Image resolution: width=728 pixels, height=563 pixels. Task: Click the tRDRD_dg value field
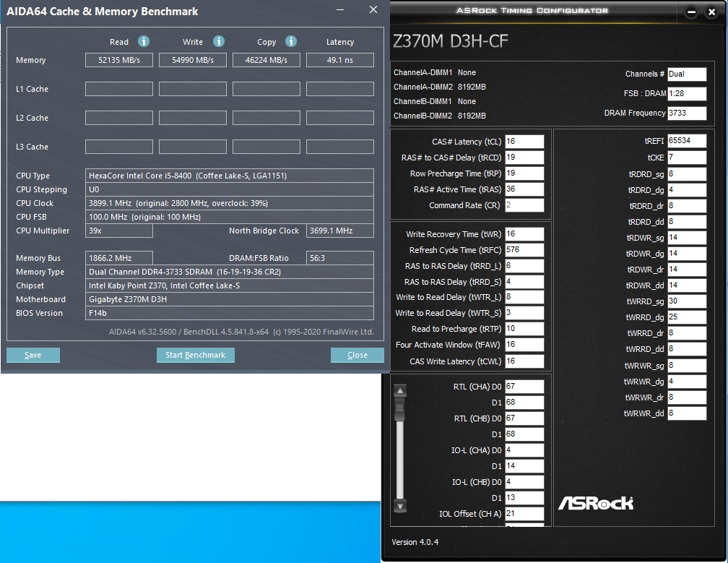[x=687, y=189]
